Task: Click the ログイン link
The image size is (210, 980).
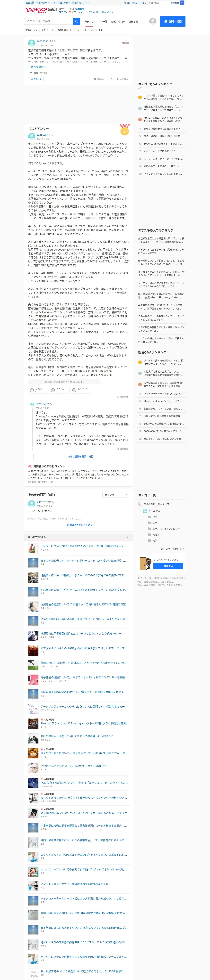Action: 63,12
